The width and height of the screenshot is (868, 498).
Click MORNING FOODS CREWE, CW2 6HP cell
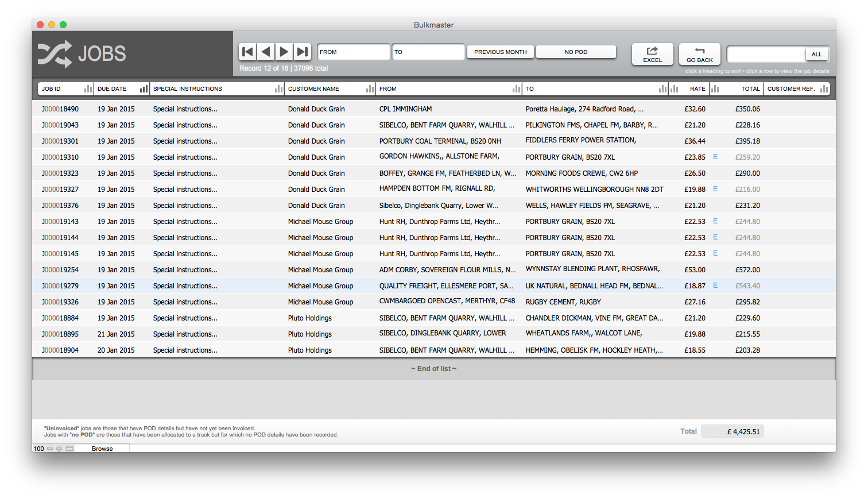click(582, 173)
